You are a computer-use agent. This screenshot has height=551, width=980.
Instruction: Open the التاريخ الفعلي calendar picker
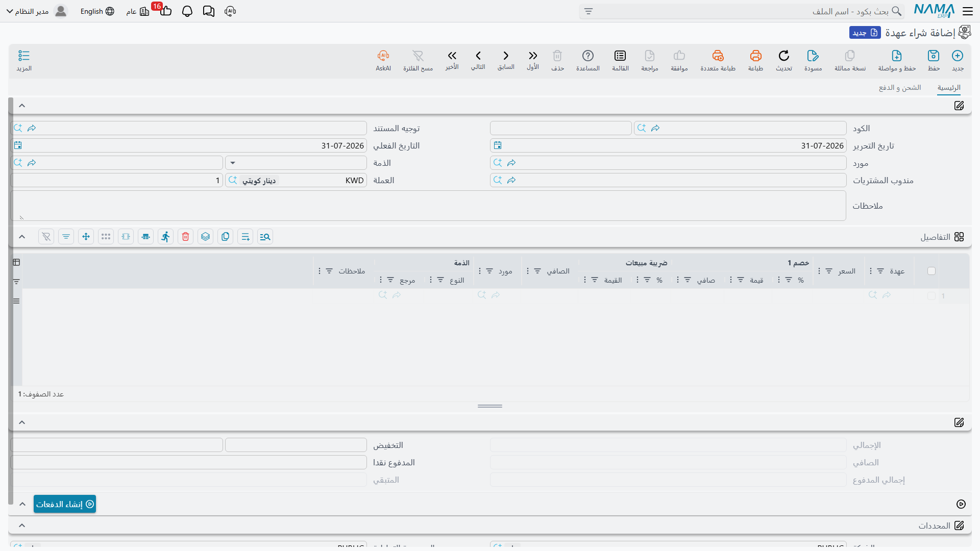[x=18, y=146]
